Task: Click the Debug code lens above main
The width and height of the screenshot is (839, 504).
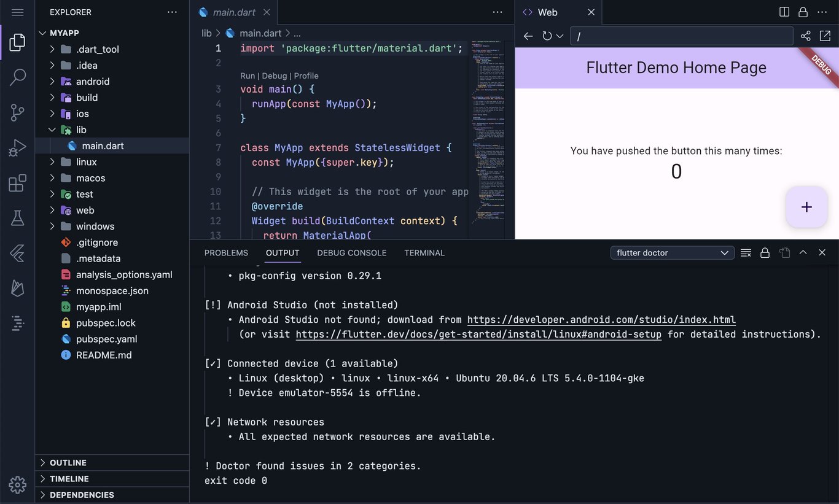Action: point(275,76)
